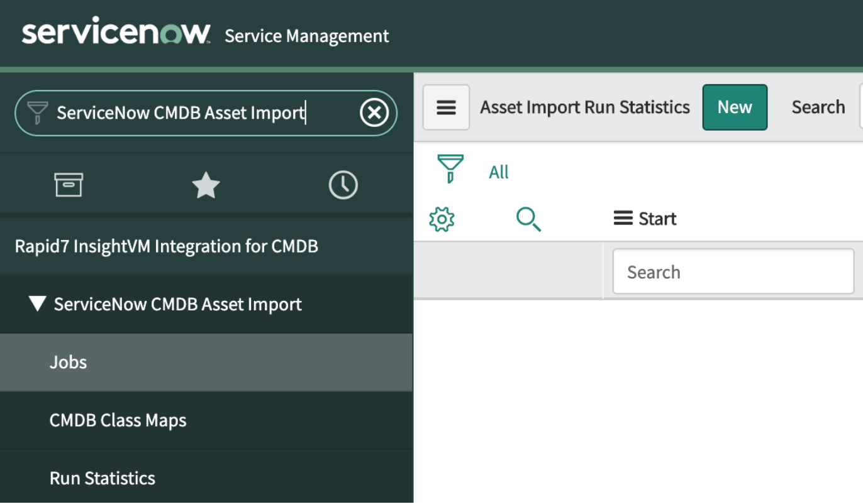Focus the filter navigator text field
The width and height of the screenshot is (863, 504).
click(189, 113)
